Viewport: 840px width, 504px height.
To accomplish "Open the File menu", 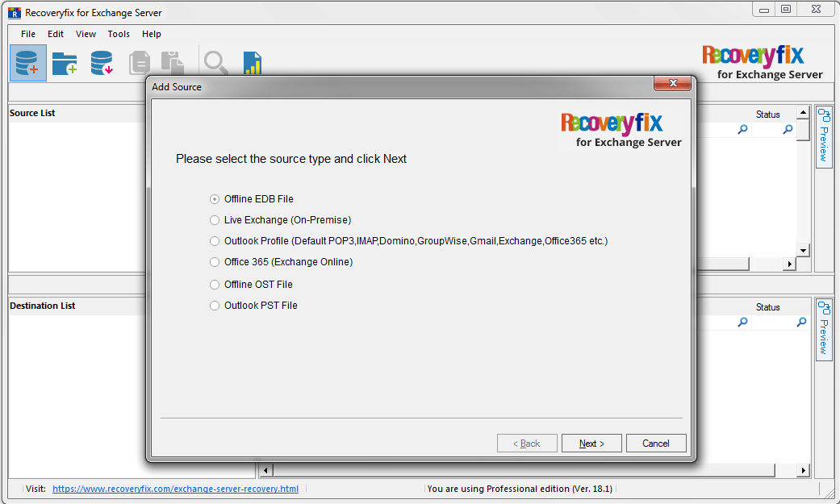I will [28, 34].
